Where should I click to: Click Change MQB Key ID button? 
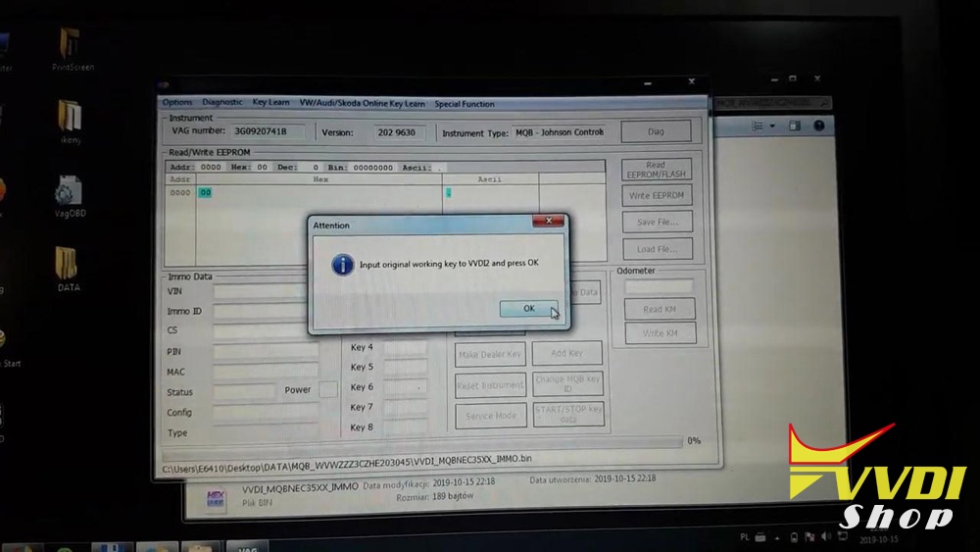[567, 383]
